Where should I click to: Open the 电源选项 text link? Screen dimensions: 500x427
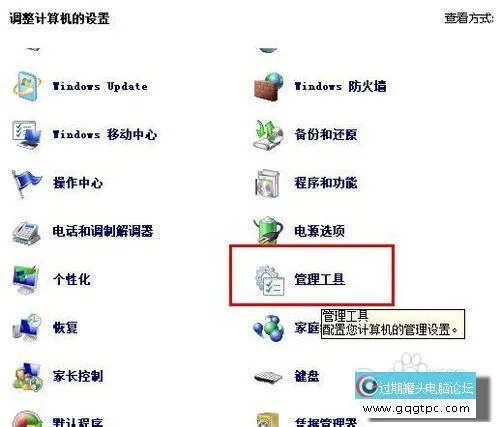(319, 231)
